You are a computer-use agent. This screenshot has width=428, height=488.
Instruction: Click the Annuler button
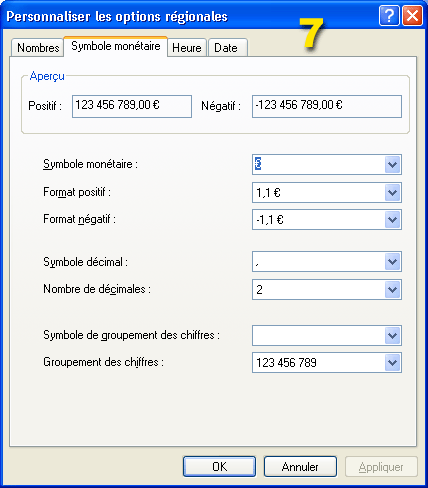(300, 467)
